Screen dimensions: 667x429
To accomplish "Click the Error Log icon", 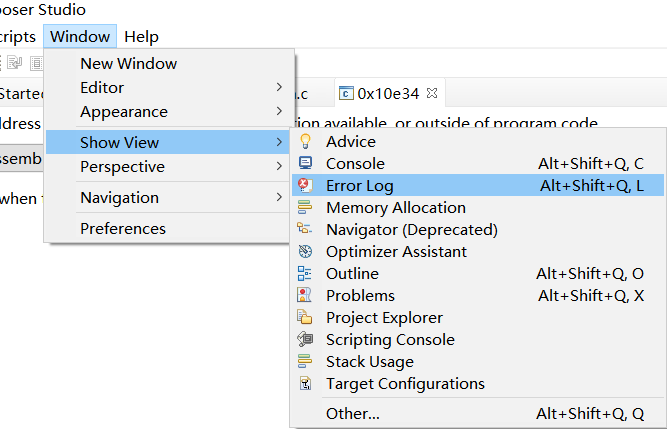I will [x=306, y=186].
